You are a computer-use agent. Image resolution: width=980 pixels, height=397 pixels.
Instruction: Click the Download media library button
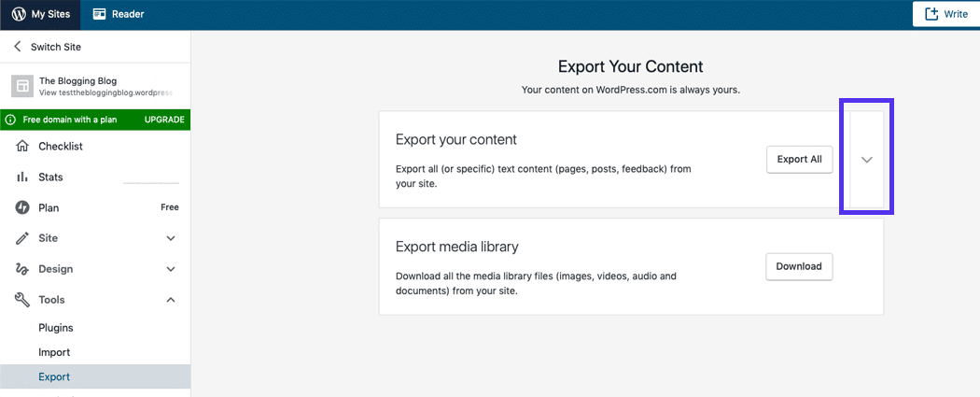coord(798,266)
